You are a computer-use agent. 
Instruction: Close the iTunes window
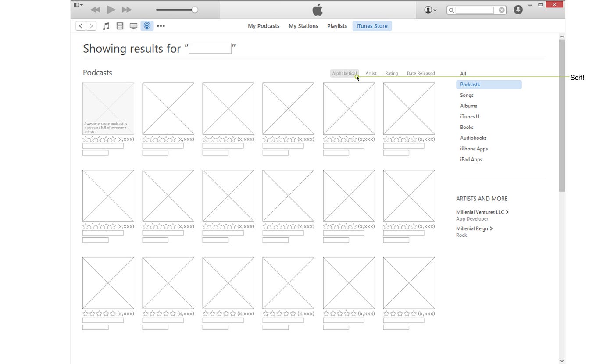coord(554,5)
